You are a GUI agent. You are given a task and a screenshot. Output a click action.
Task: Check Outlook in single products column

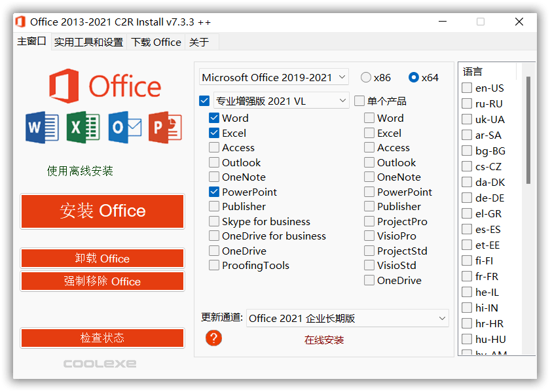[369, 162]
